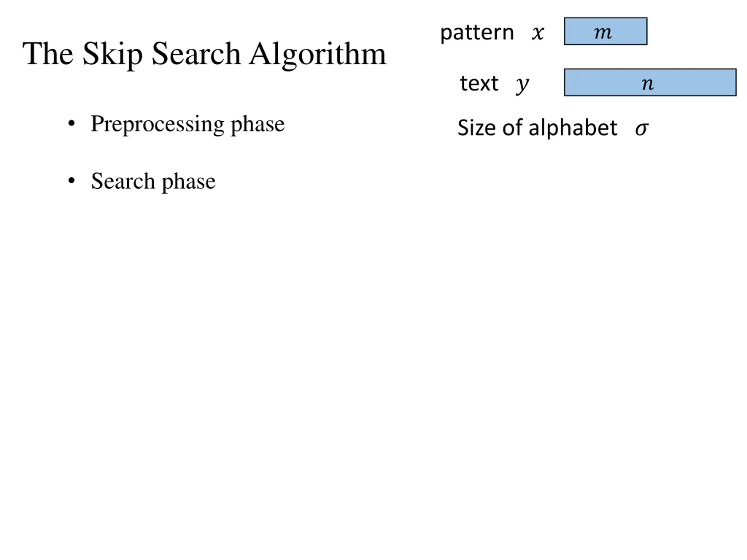
Task: Click the bullet point before Preprocessing phase
Action: 71,124
